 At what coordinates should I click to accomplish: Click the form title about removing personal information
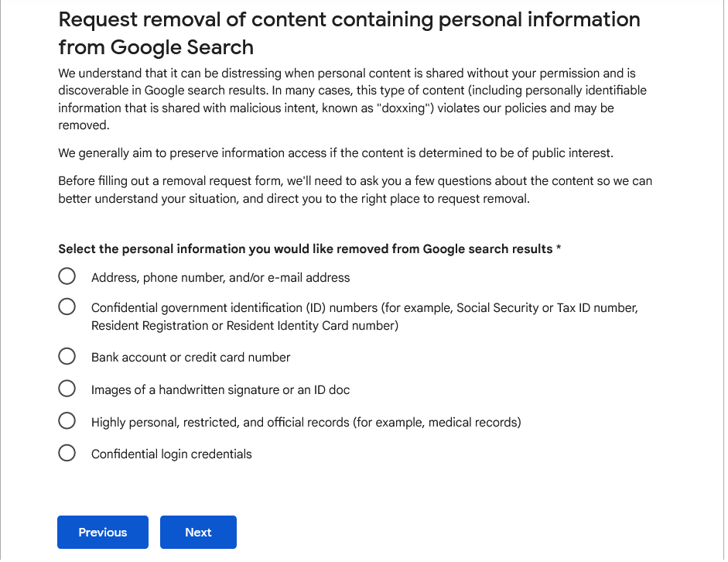(x=348, y=33)
